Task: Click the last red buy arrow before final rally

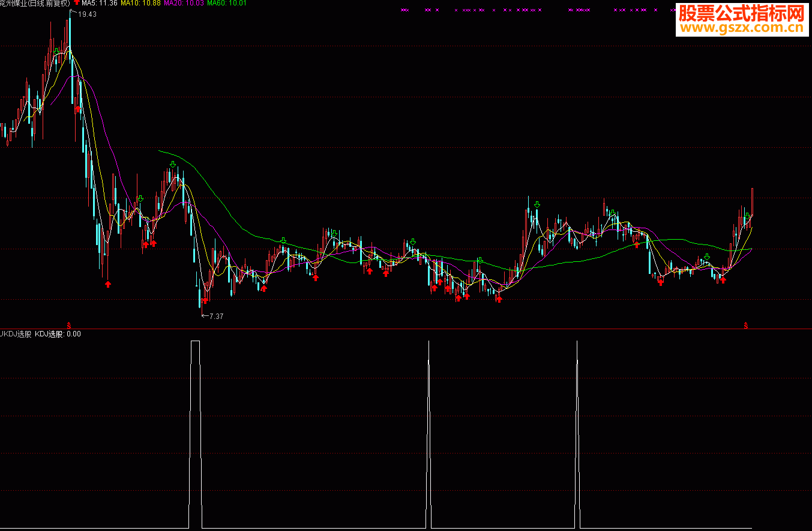Action: 723,281
